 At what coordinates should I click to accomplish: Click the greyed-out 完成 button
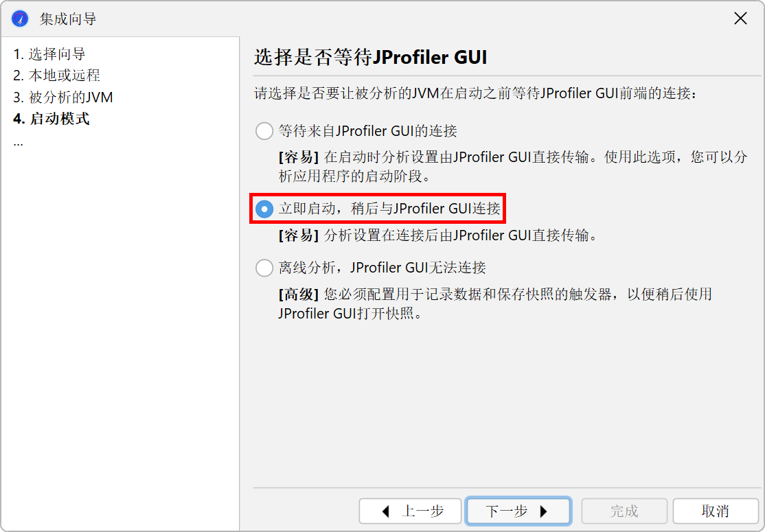[x=624, y=511]
